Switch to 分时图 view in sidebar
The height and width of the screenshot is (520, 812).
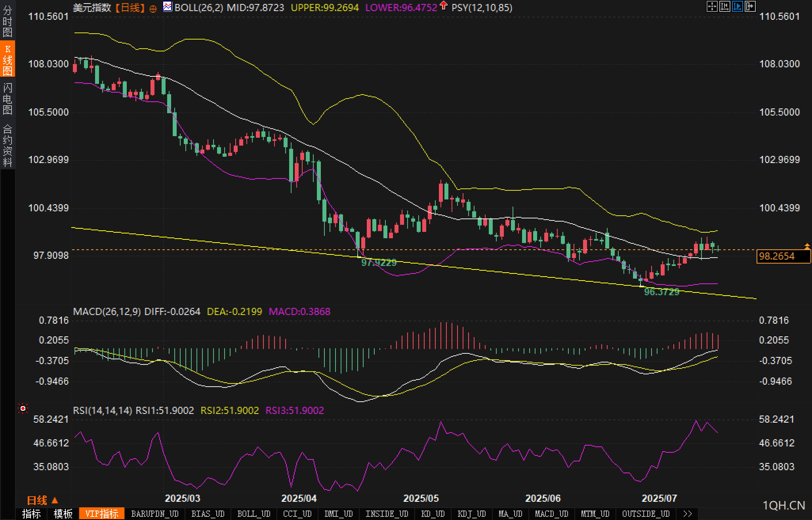(8, 21)
